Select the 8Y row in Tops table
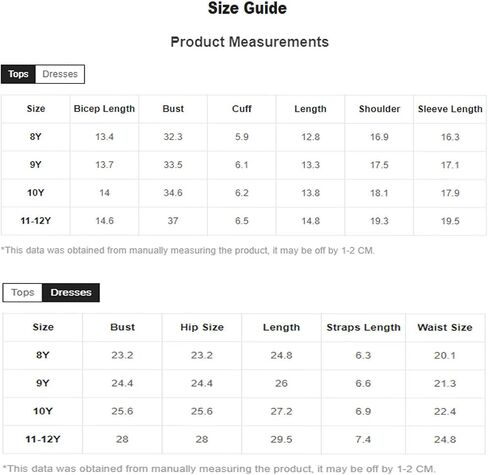Viewport: 488px width, 475px height. click(x=244, y=137)
